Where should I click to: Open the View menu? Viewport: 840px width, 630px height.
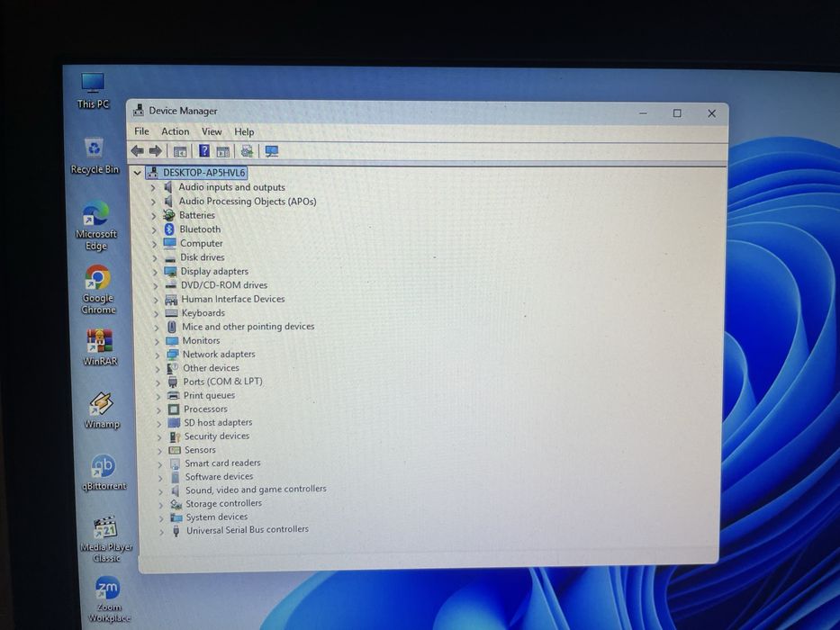[212, 131]
